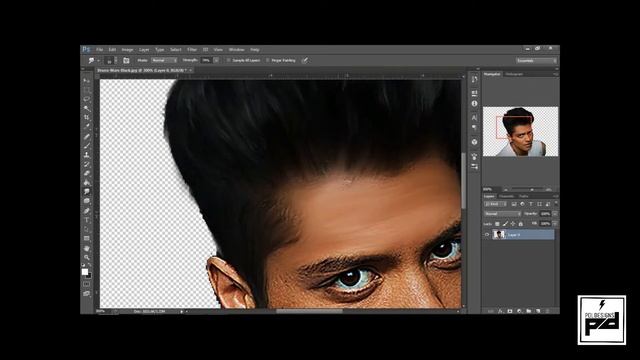The height and width of the screenshot is (360, 640).
Task: Toggle lock image pixels brush icon
Action: click(x=505, y=224)
